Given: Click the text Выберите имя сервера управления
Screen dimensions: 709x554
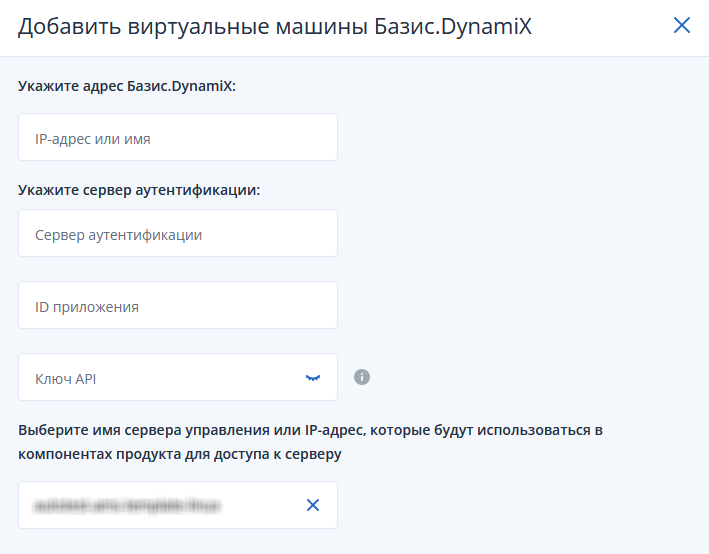Looking at the screenshot, I should click(x=144, y=430).
